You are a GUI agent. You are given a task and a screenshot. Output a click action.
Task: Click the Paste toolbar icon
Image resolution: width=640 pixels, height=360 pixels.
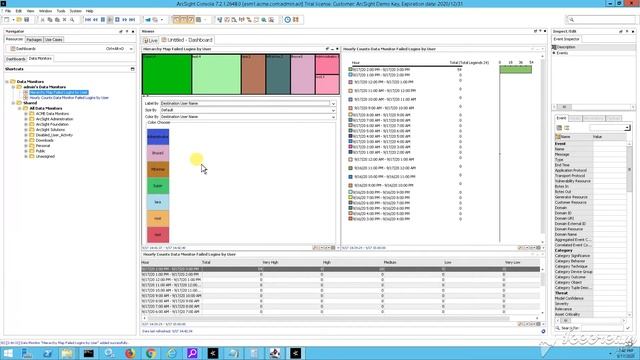coord(57,20)
